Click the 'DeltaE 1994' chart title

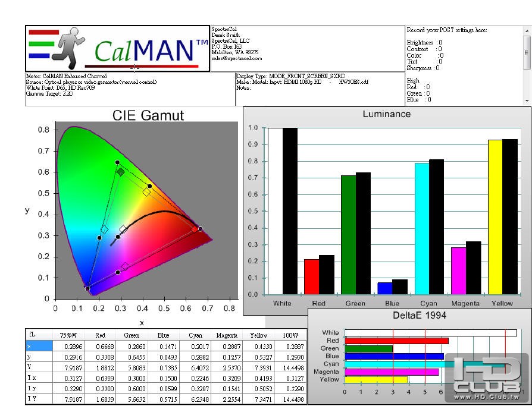tap(420, 315)
